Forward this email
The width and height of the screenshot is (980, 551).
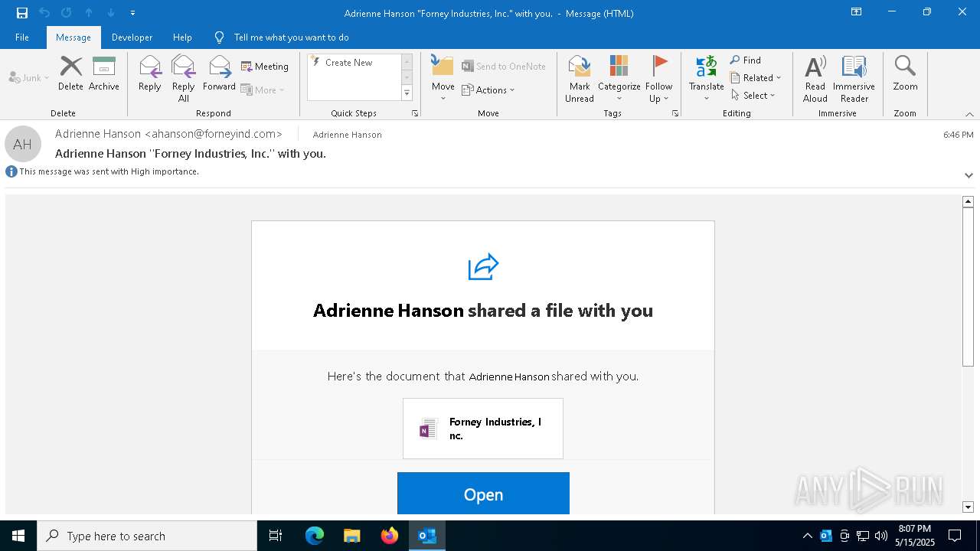click(219, 73)
